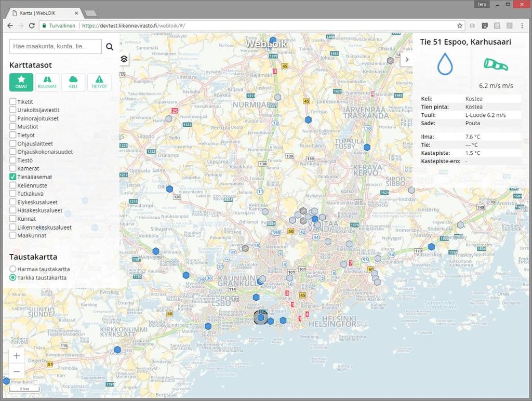The width and height of the screenshot is (532, 401).
Task: Click blue station marker near Järvenpää road 45
Action: (x=308, y=120)
